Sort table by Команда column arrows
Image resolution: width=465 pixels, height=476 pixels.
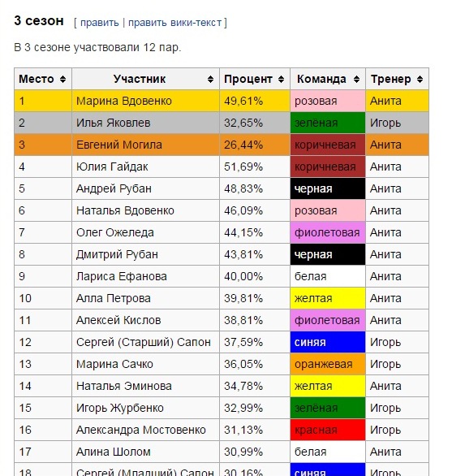[x=357, y=80]
